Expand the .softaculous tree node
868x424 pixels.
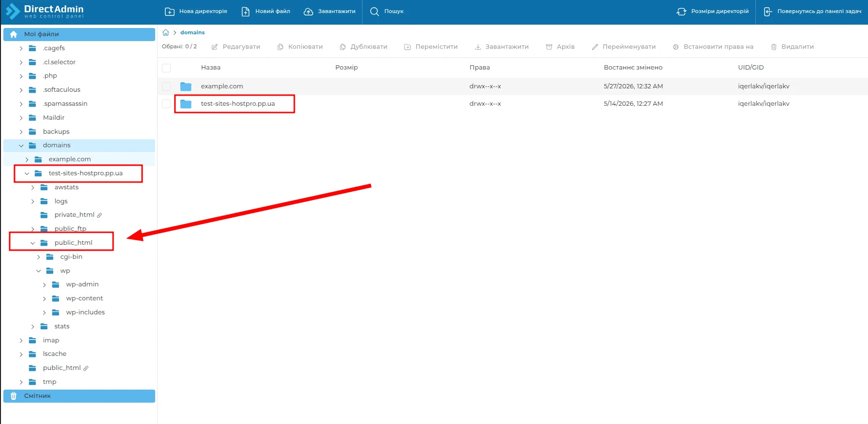point(21,90)
